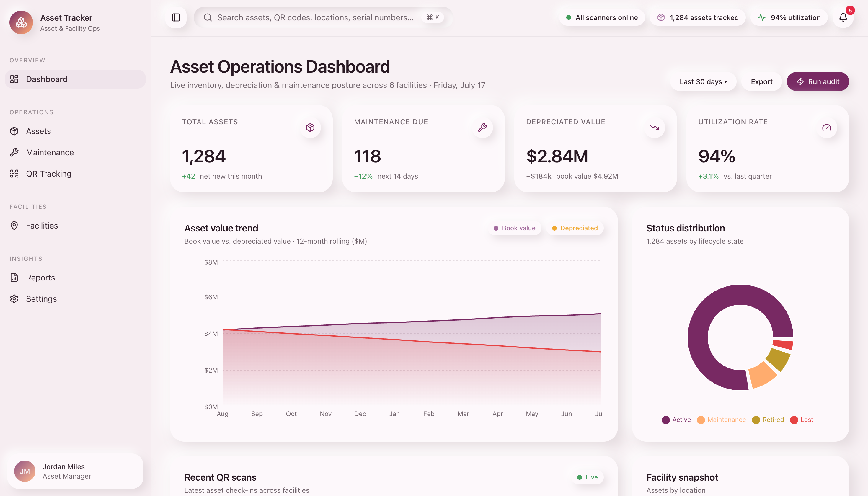Toggle Active status in donut legend
This screenshot has height=496, width=868.
(x=676, y=420)
